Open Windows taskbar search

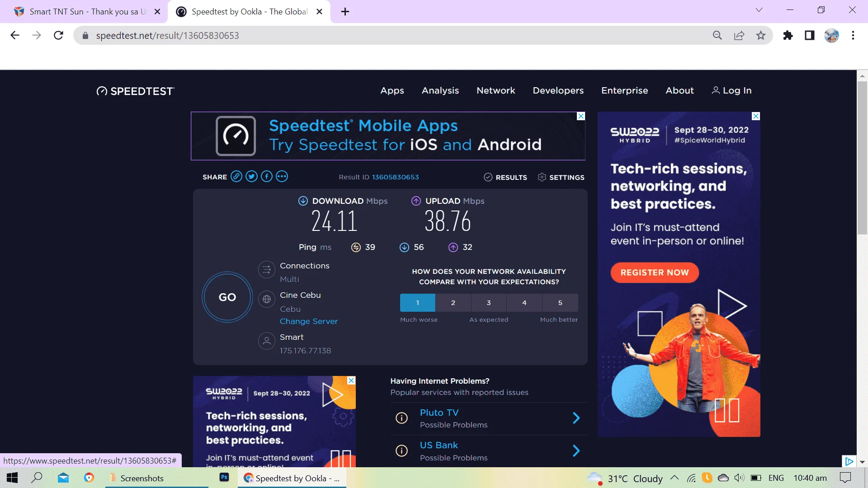pos(37,478)
